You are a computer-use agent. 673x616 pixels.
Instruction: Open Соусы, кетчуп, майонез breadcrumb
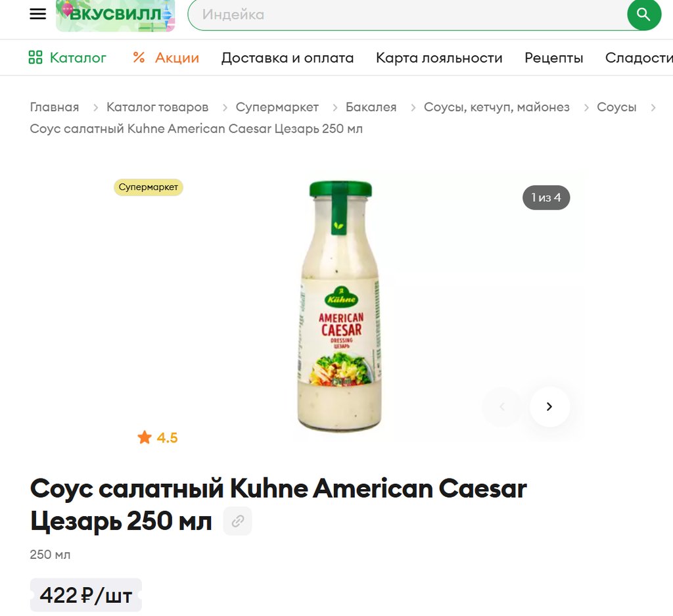pyautogui.click(x=497, y=107)
